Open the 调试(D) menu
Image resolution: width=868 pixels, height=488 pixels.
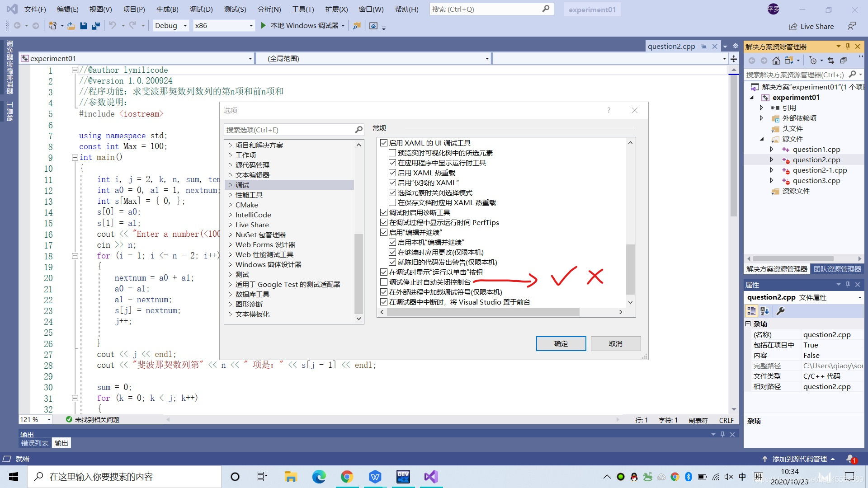coord(201,9)
